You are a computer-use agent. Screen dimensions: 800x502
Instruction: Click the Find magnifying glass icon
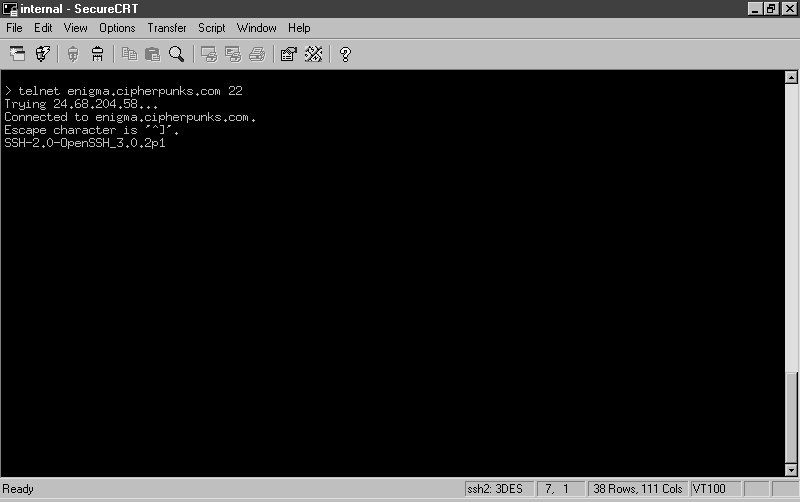[x=177, y=54]
